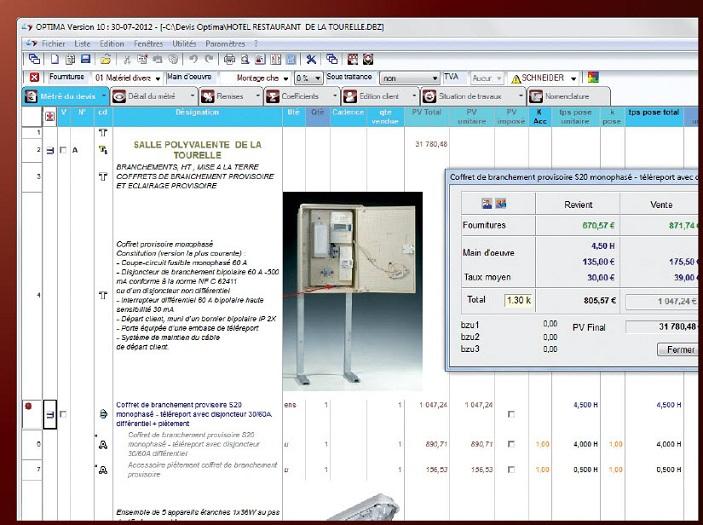This screenshot has width=703, height=525.
Task: Open the Métré du devis tab arrow
Action: (104, 96)
